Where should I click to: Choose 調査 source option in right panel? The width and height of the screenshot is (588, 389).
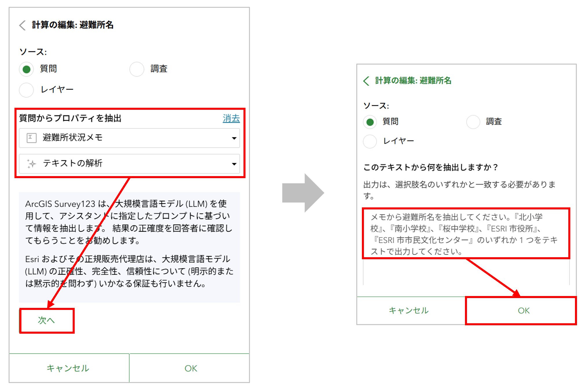[x=473, y=122]
